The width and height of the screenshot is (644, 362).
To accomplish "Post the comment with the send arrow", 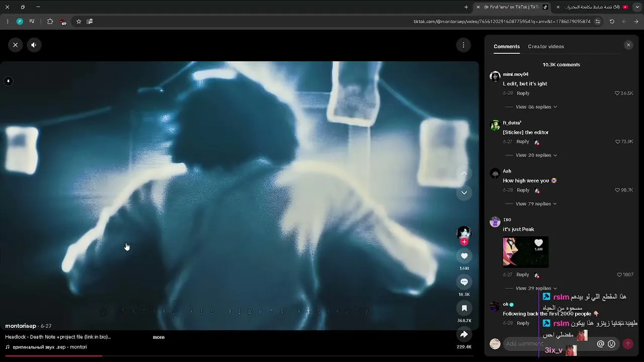I will coord(627,344).
